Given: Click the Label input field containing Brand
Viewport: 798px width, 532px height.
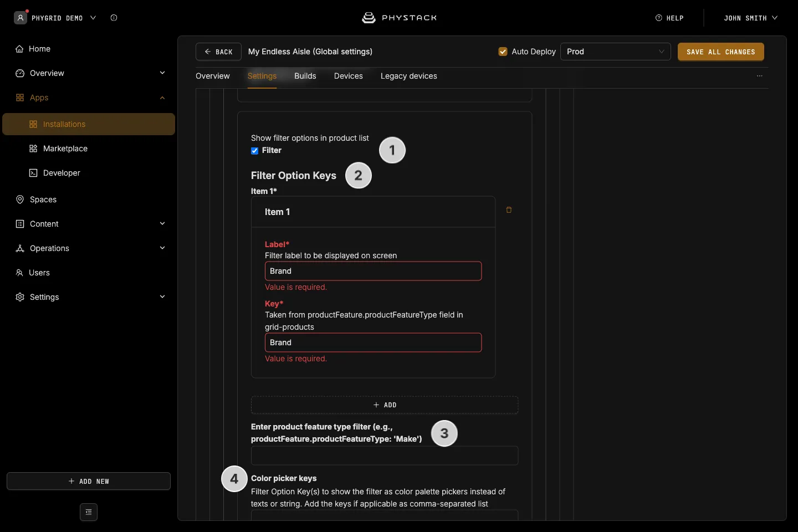Looking at the screenshot, I should (x=374, y=271).
